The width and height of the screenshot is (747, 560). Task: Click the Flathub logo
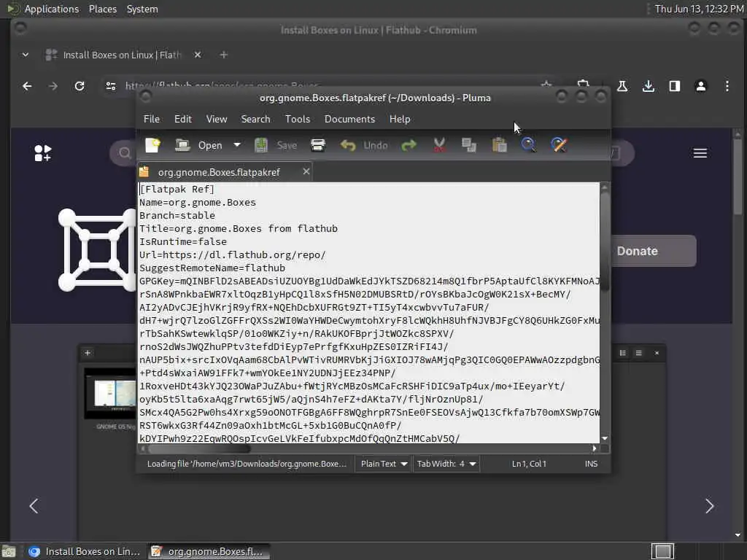coord(42,153)
